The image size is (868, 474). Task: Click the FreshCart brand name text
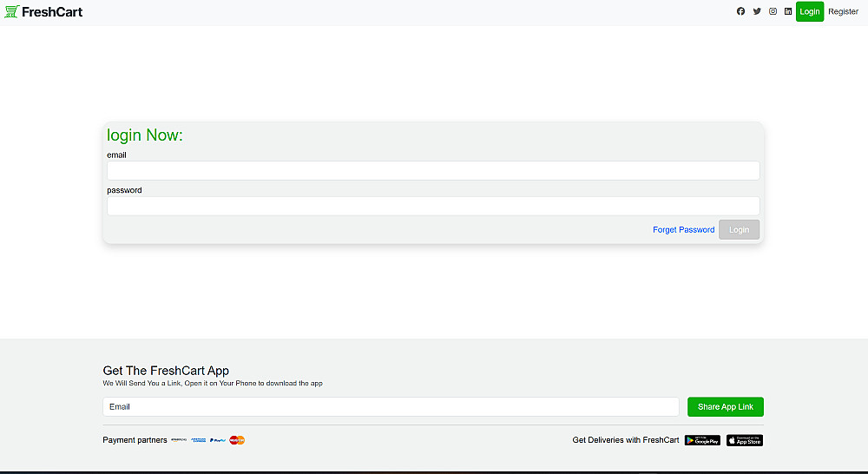tap(52, 11)
